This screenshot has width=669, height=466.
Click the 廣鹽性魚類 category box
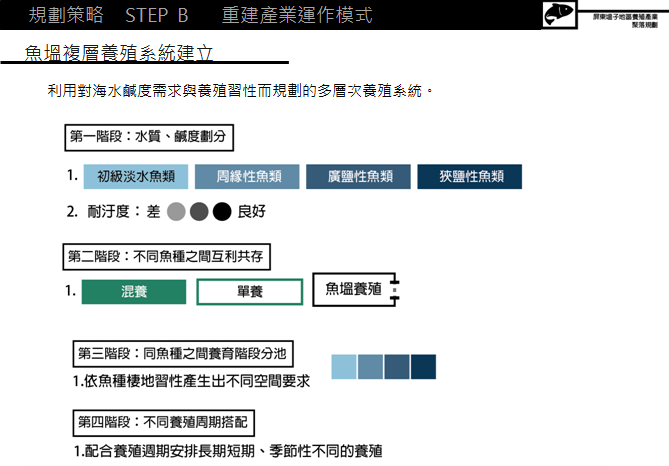[357, 177]
